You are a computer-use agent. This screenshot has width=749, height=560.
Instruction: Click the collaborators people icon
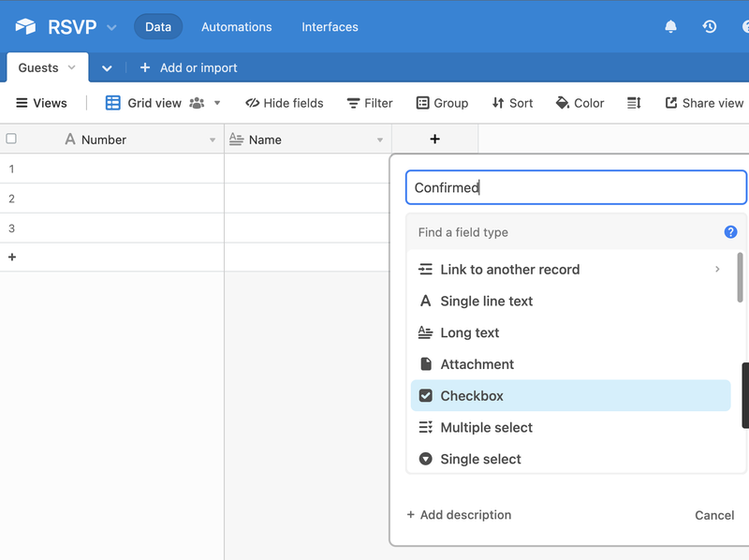(x=197, y=103)
